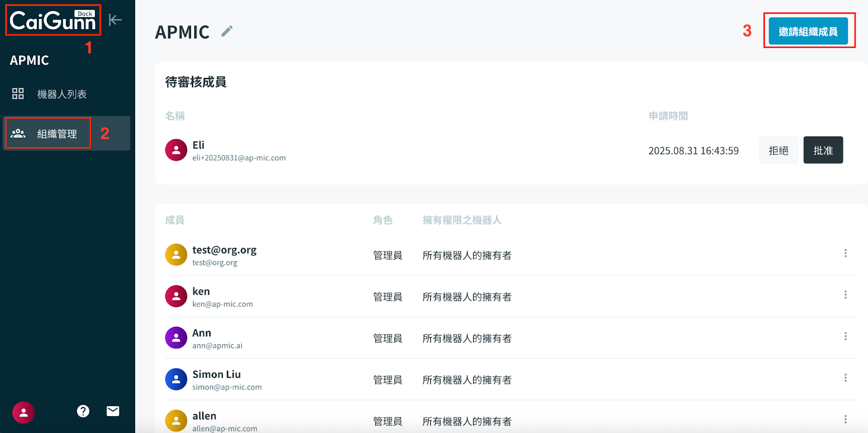The image size is (868, 433).
Task: Open the help question mark icon
Action: pyautogui.click(x=83, y=411)
